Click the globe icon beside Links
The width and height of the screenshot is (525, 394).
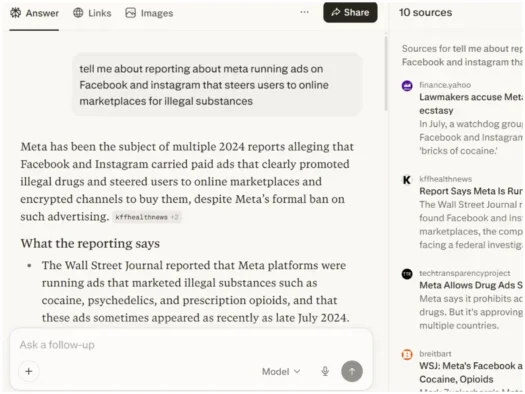click(x=78, y=13)
